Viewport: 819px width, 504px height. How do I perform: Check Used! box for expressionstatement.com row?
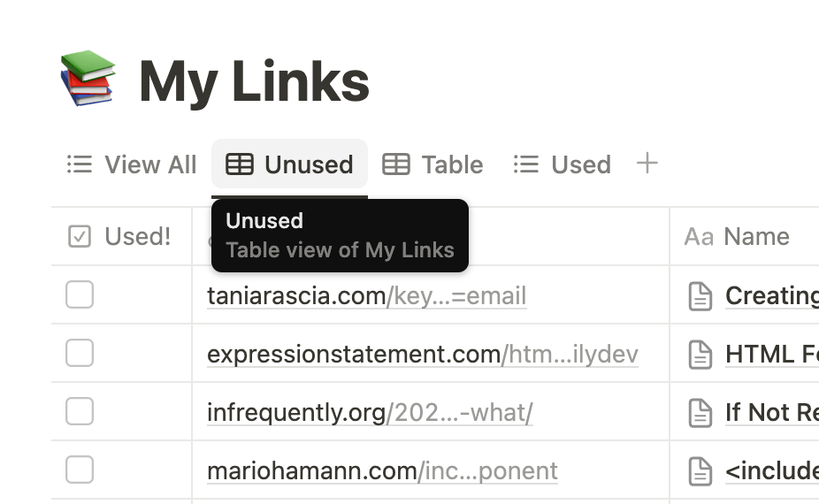pos(80,354)
